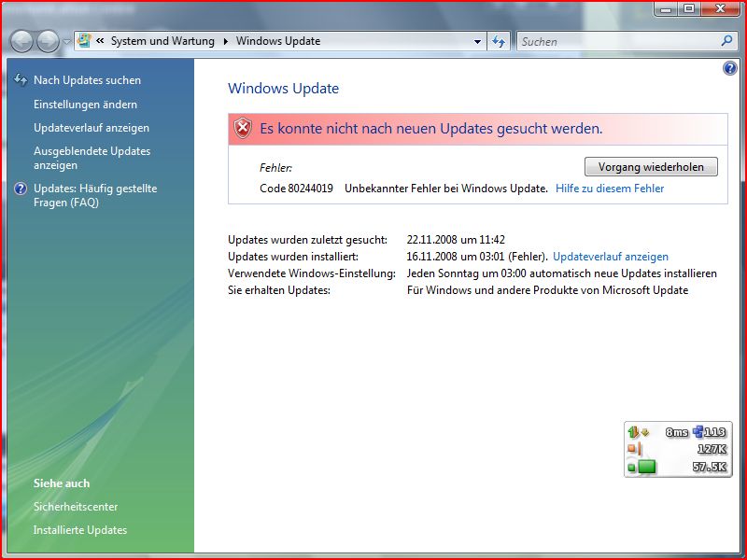Viewport: 747px width, 560px height.
Task: Click the FAQ question mark icon in sidebar
Action: point(21,189)
